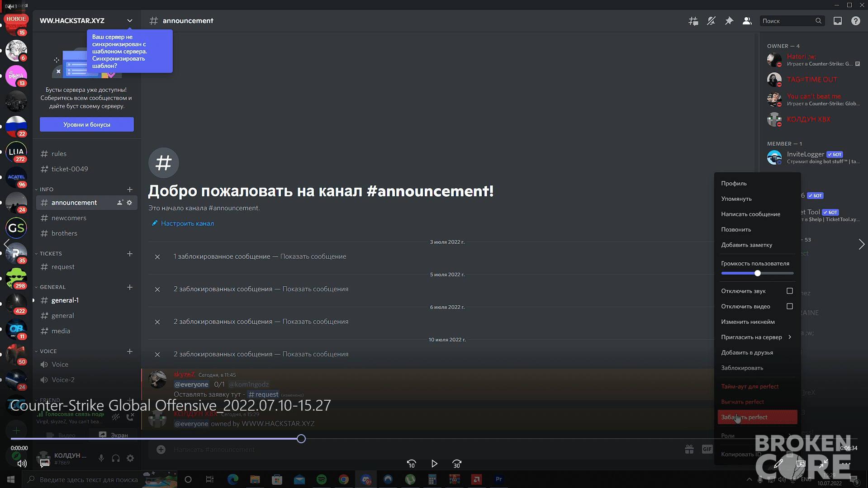Dismiss blocked message from 3 июля
Viewport: 868px width, 488px height.
[x=157, y=256]
